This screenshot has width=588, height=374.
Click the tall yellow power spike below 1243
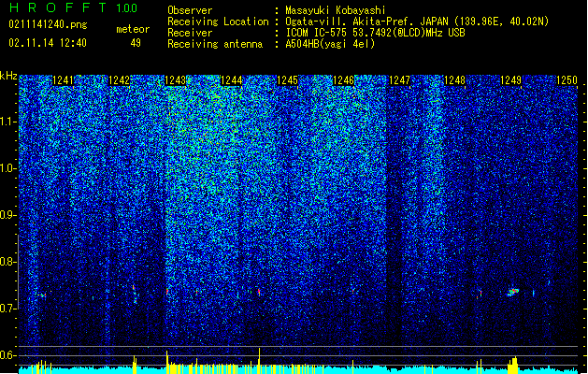coord(167,362)
